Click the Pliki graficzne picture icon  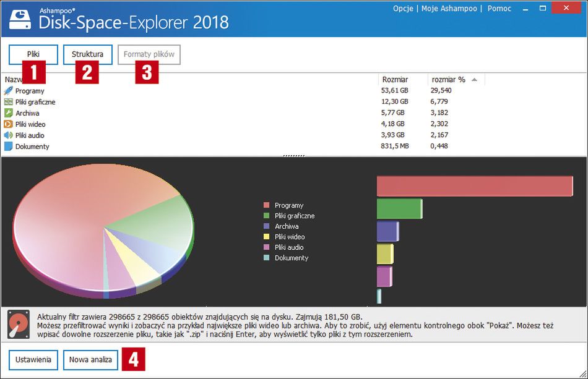(x=8, y=102)
